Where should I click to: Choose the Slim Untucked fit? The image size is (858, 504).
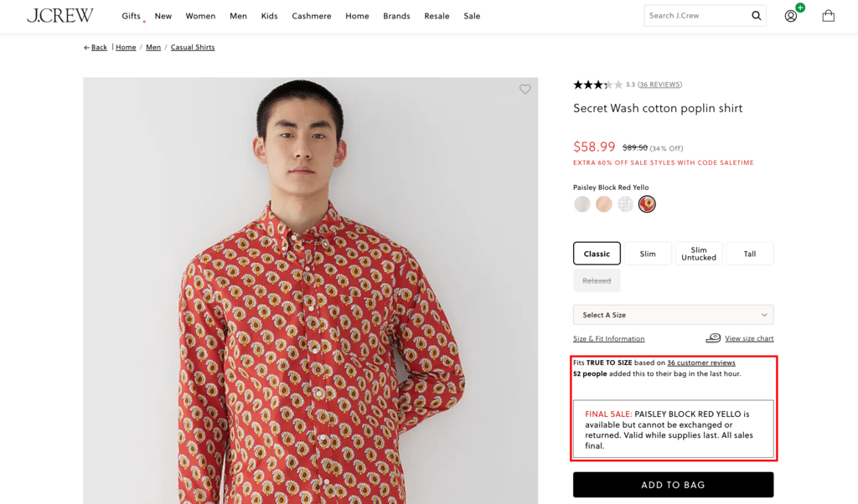click(698, 253)
